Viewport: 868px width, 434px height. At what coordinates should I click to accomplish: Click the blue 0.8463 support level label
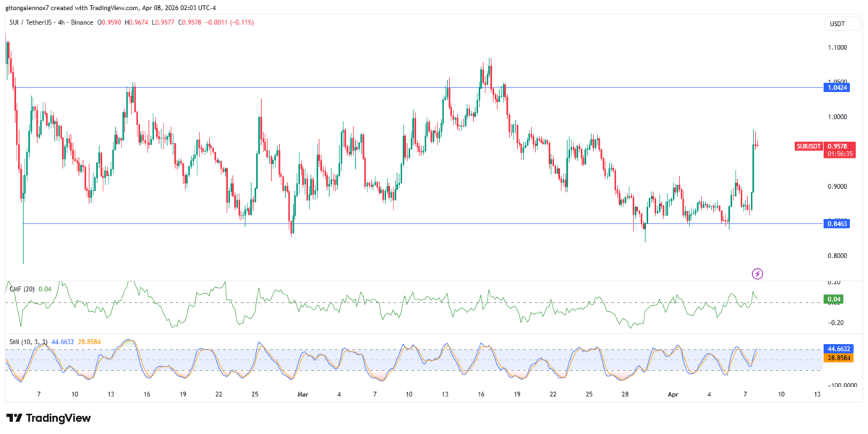pos(837,225)
